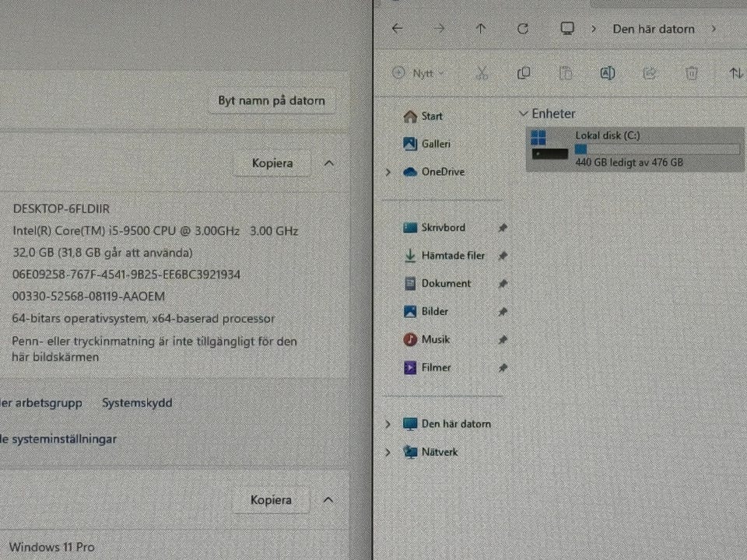The image size is (747, 560).
Task: Expand Den här datorn in sidebar
Action: point(388,424)
